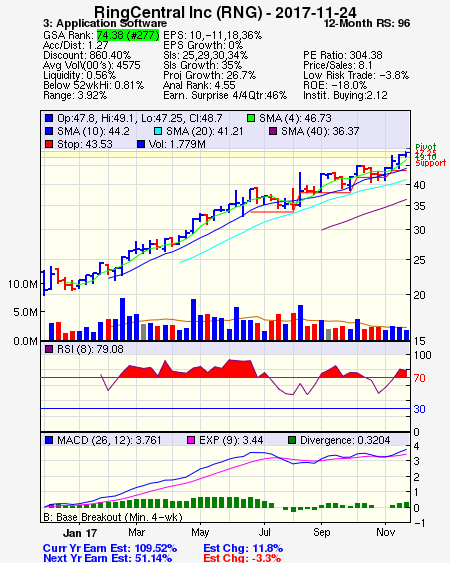Viewport: 450px width, 563px height.
Task: Click the magenta EXP (9) legend swatch
Action: [191, 440]
